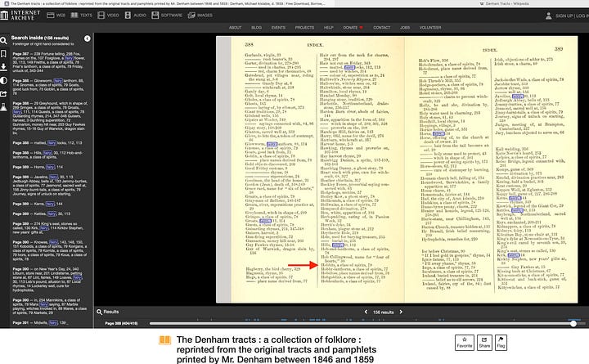Viewport: 589px width, 364px height.
Task: Open the EVENTS menu item
Action: pyautogui.click(x=278, y=28)
